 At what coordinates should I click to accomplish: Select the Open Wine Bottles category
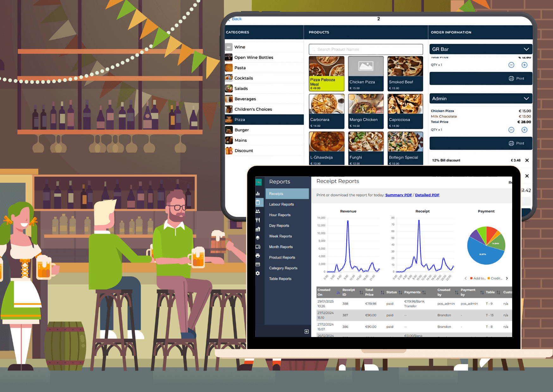tap(264, 57)
